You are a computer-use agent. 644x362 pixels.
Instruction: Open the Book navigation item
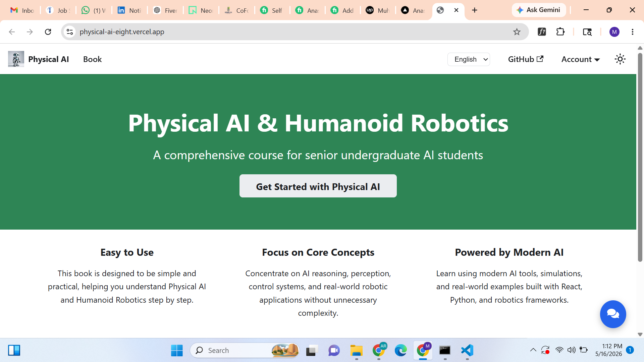(x=92, y=59)
